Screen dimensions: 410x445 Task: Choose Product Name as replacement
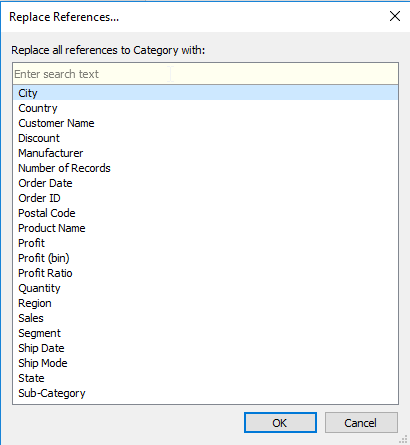pos(205,228)
